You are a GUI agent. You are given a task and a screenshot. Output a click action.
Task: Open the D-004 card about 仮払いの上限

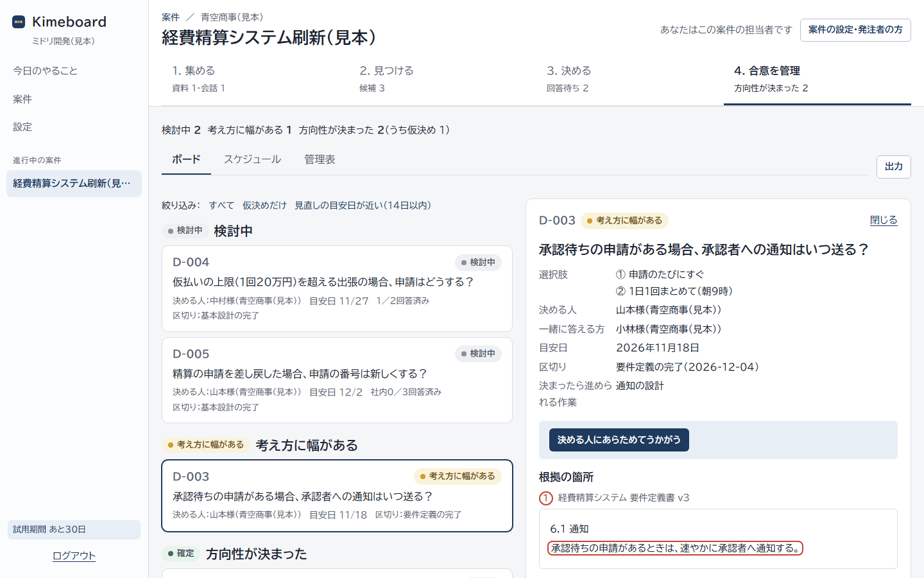click(337, 288)
